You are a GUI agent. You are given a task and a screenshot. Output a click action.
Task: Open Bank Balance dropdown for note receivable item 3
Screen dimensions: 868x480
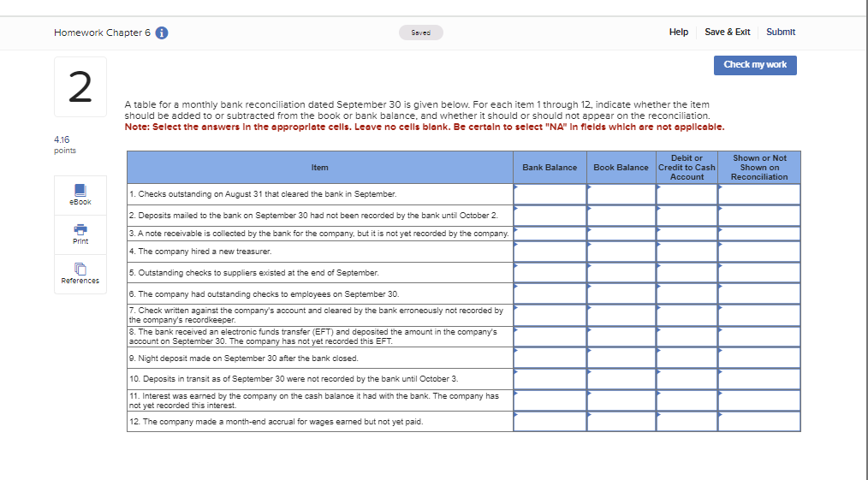(550, 234)
